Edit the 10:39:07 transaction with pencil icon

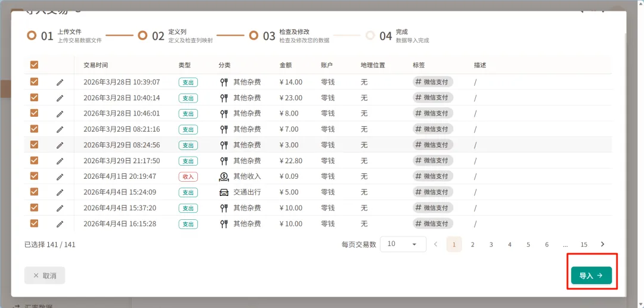point(60,82)
